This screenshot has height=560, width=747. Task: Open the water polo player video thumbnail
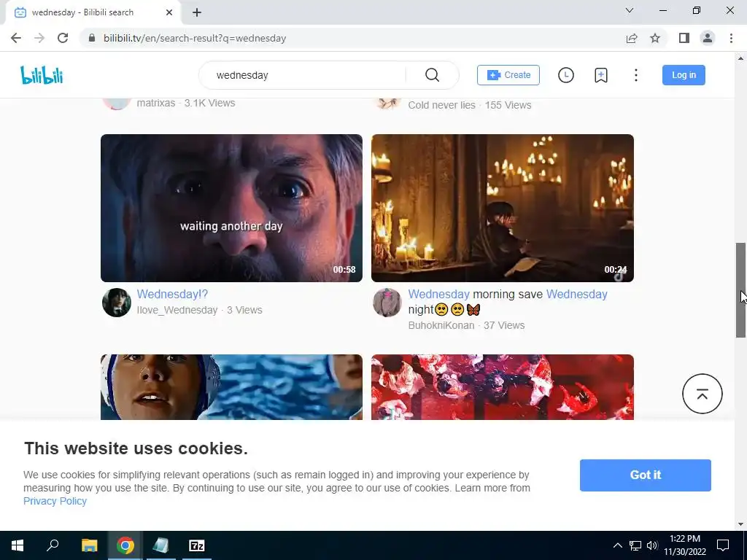[231, 387]
